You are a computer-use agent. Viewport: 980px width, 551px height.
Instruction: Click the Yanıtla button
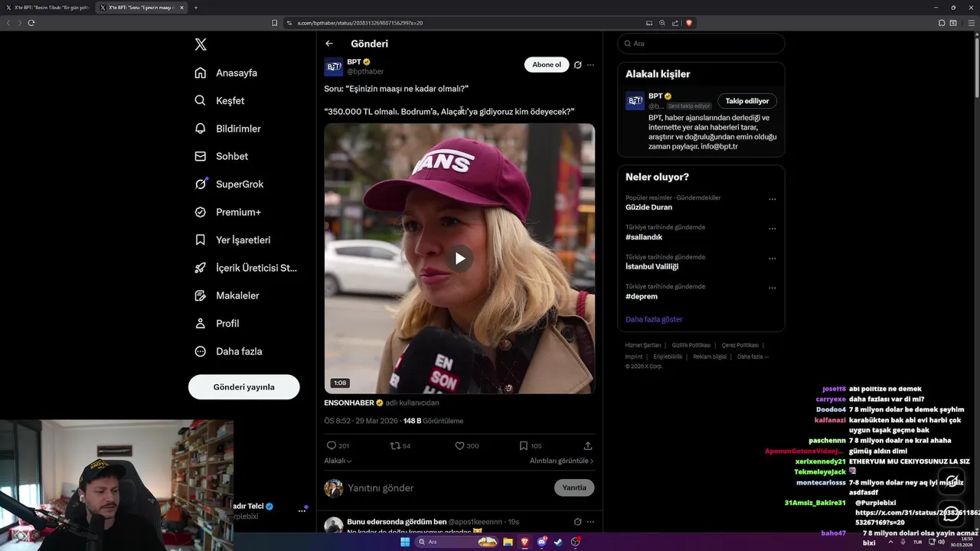(574, 487)
